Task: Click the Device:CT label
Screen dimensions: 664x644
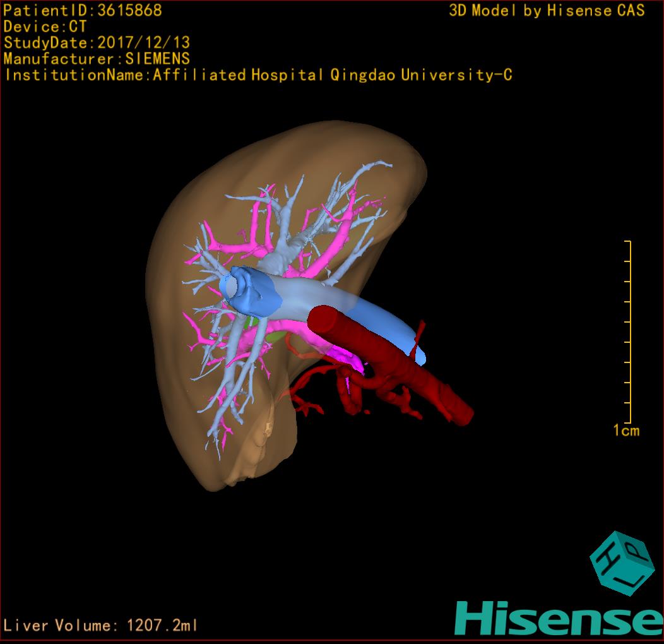Action: (x=45, y=27)
